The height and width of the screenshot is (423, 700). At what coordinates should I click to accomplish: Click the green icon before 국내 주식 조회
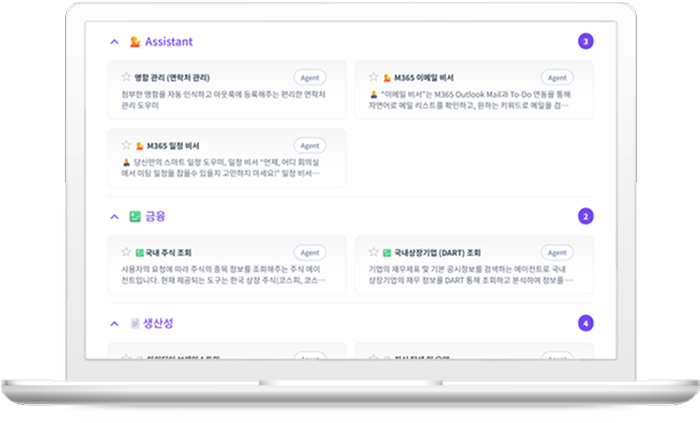[x=140, y=253]
